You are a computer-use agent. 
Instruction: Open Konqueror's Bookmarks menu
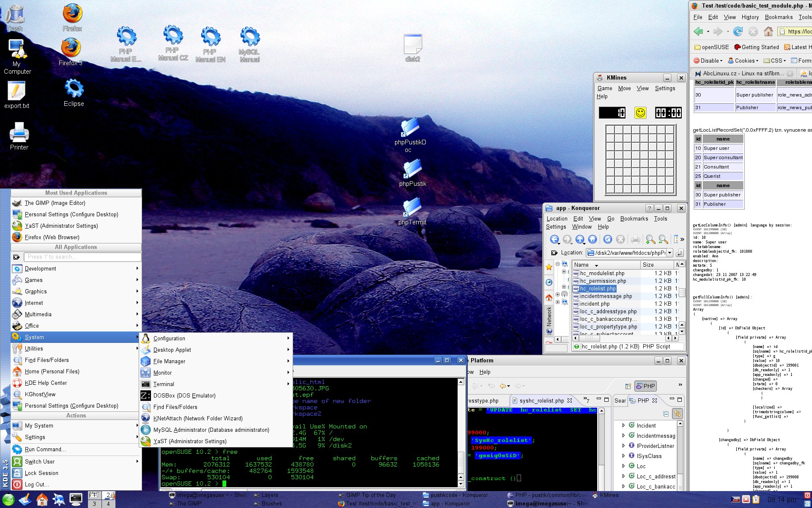634,218
